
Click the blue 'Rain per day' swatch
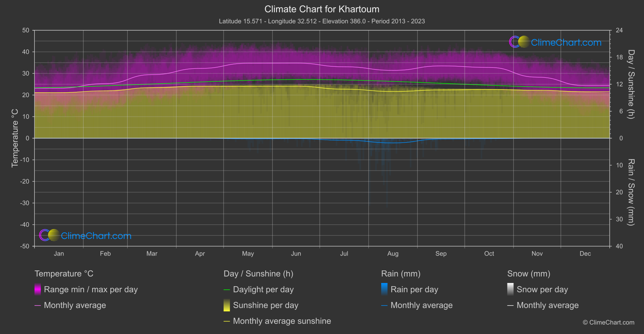coord(384,289)
